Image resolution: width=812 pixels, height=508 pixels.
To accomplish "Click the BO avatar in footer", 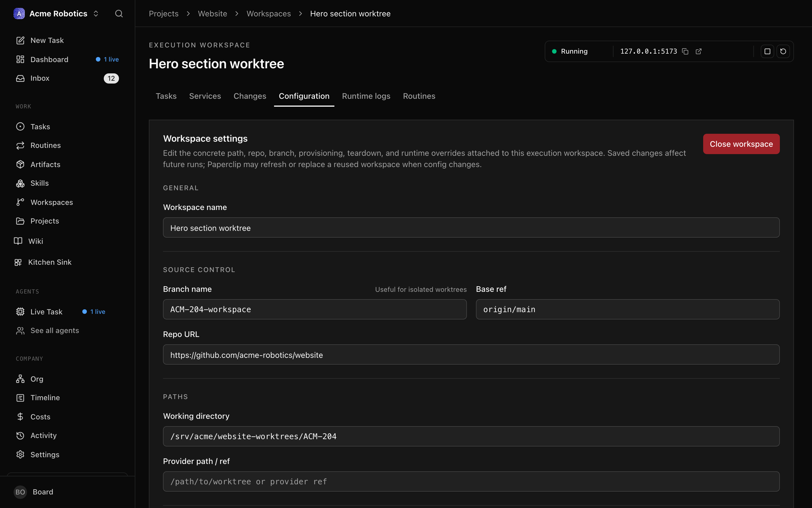I will tap(20, 492).
